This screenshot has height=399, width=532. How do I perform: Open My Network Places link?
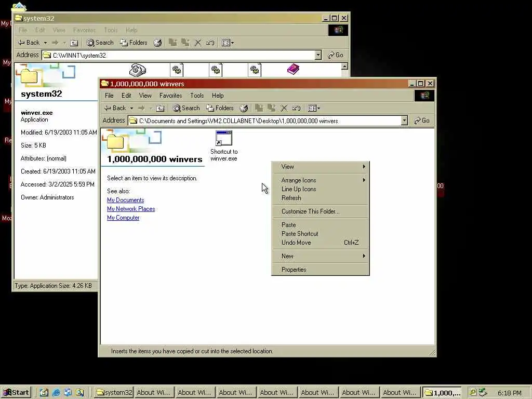[131, 209]
